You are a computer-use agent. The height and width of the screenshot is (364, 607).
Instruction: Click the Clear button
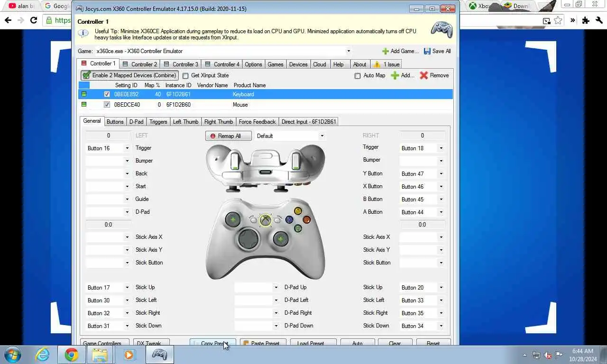[x=395, y=343]
